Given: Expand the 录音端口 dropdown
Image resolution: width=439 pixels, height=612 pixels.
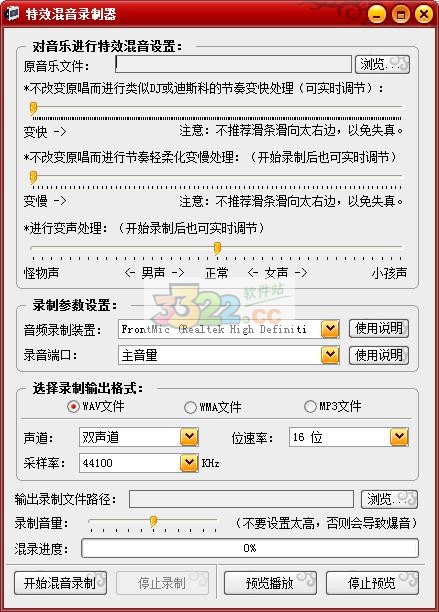Looking at the screenshot, I should point(330,355).
